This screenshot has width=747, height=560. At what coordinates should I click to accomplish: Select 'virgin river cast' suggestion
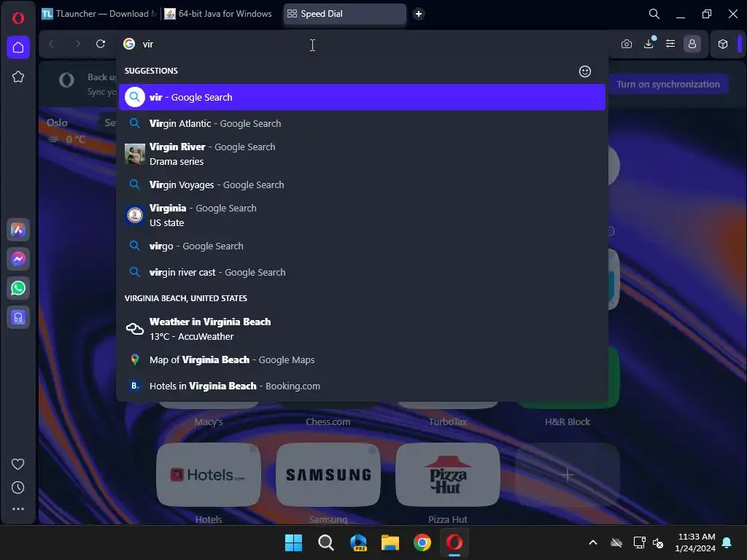pos(362,273)
